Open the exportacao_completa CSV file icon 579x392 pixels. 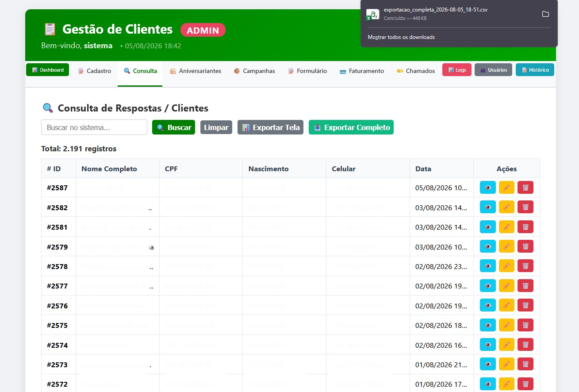coord(372,15)
